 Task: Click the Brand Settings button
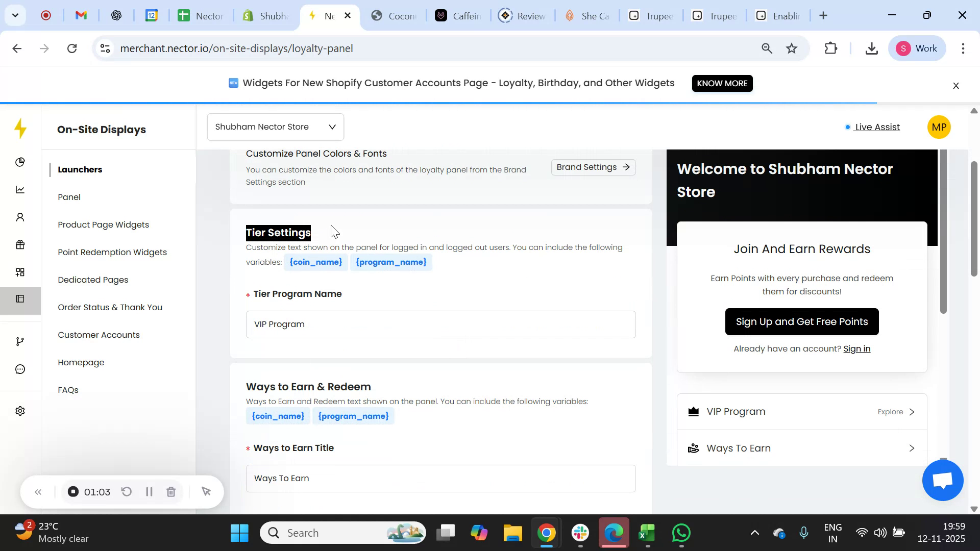593,167
